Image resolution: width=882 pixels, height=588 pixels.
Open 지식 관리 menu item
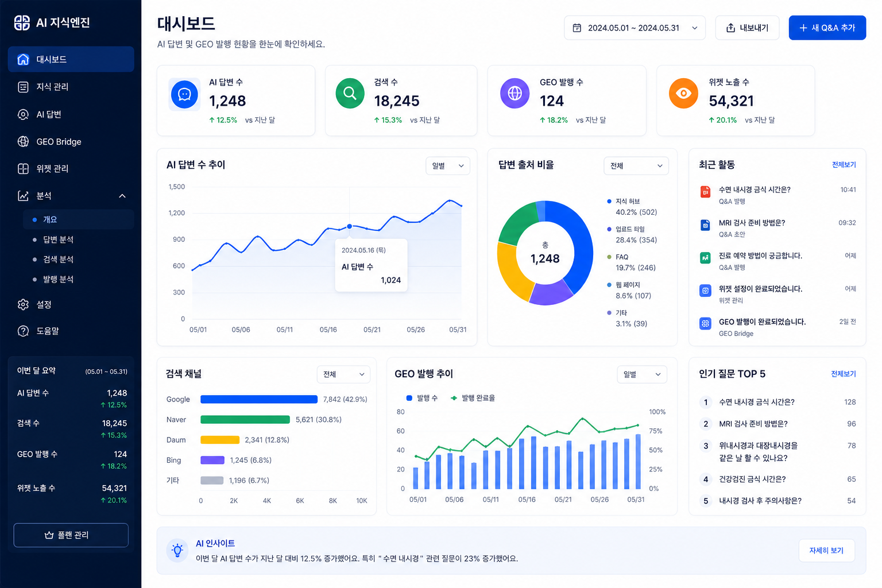coord(71,87)
